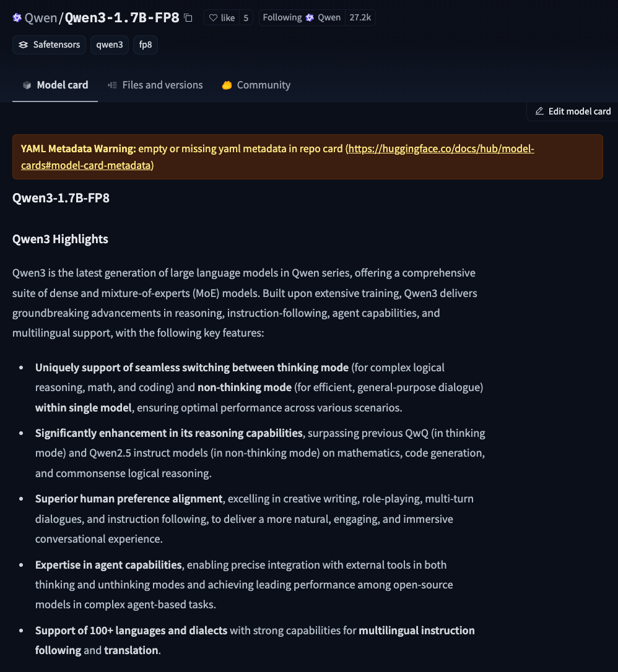
Task: Open the model-card-metadata documentation link
Action: [x=440, y=149]
